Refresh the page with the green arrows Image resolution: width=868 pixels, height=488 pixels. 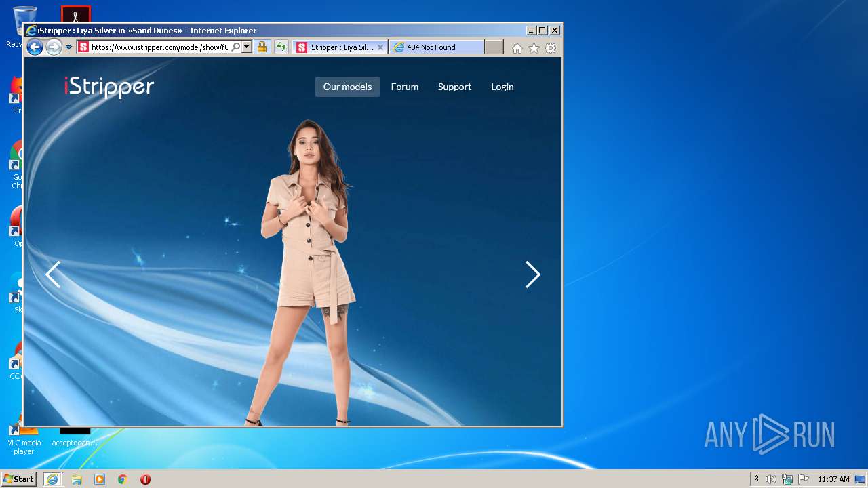click(x=281, y=47)
